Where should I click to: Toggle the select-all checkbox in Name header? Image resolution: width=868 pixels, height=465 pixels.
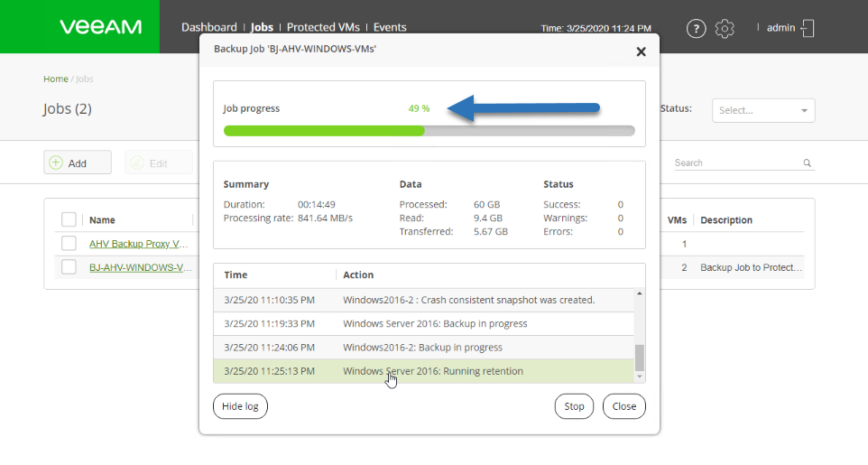69,219
